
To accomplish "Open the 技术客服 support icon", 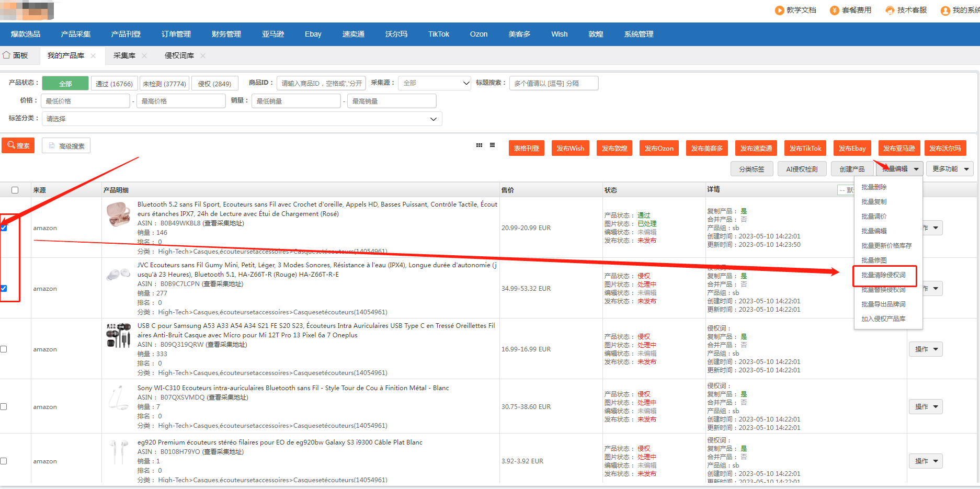I will pos(890,10).
